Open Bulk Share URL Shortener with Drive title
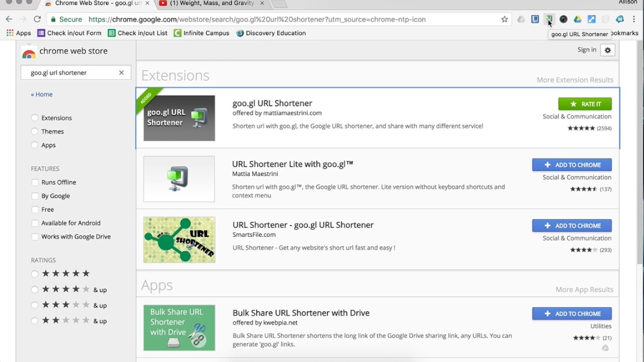This screenshot has height=362, width=644. coord(301,313)
